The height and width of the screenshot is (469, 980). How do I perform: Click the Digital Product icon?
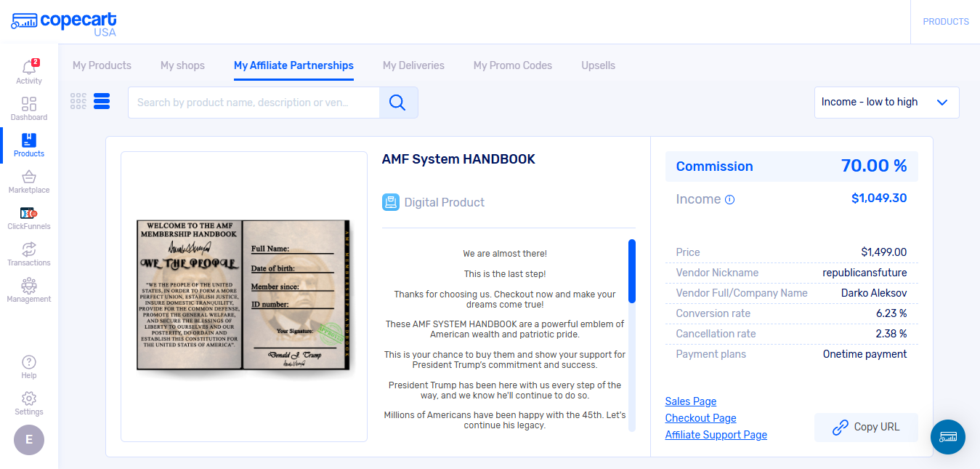point(391,202)
